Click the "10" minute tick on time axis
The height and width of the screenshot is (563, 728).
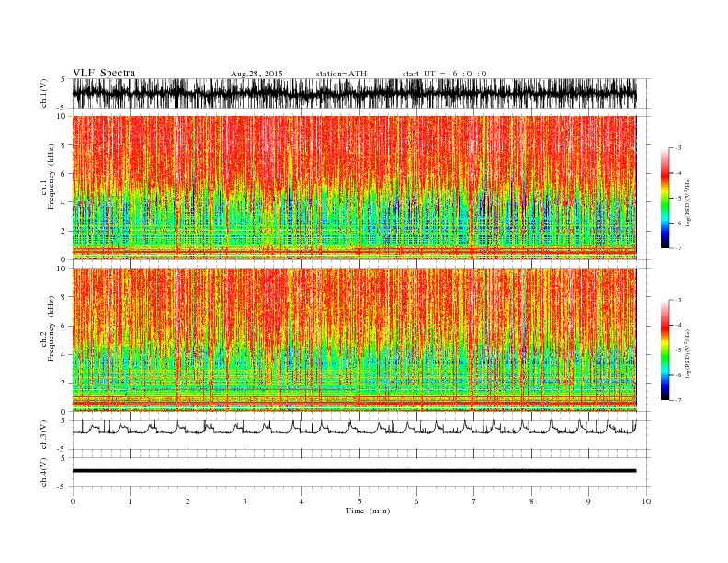pyautogui.click(x=646, y=501)
